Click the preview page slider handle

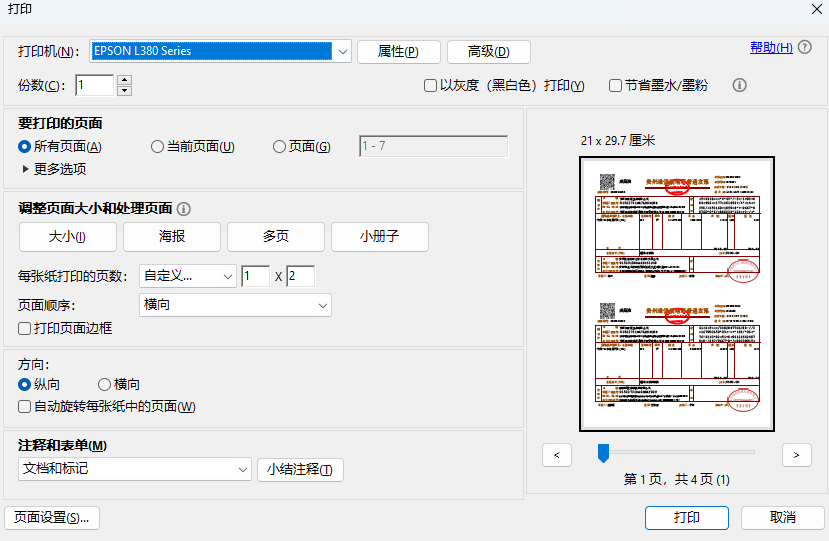(603, 454)
